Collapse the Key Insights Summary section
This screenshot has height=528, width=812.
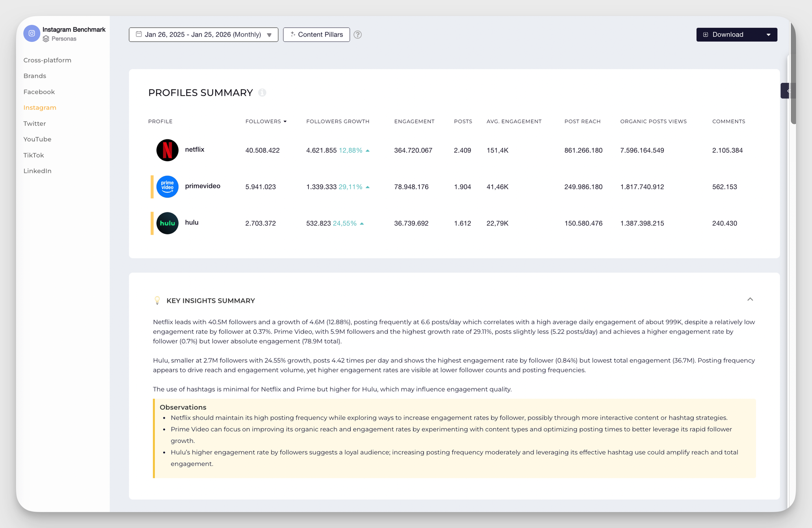pyautogui.click(x=750, y=299)
